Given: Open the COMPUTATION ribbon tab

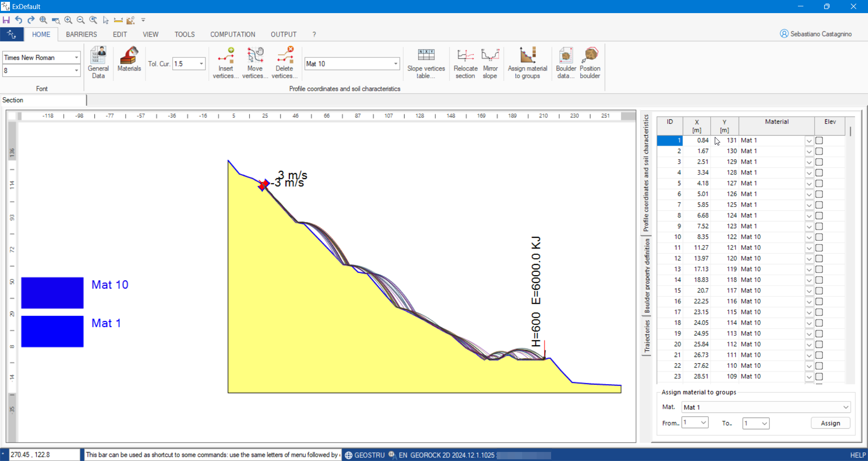Looking at the screenshot, I should coord(232,34).
